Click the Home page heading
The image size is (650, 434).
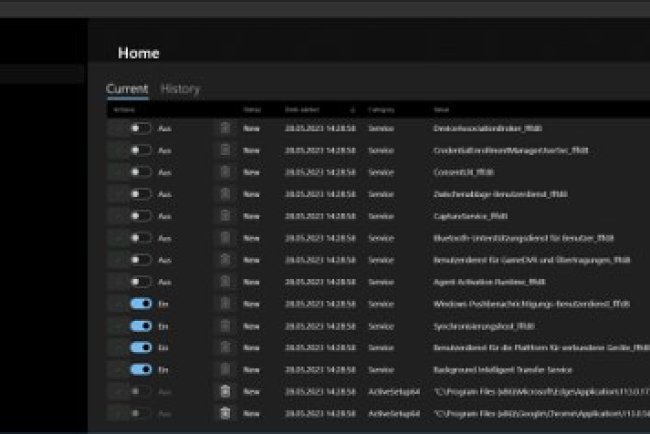pyautogui.click(x=138, y=53)
